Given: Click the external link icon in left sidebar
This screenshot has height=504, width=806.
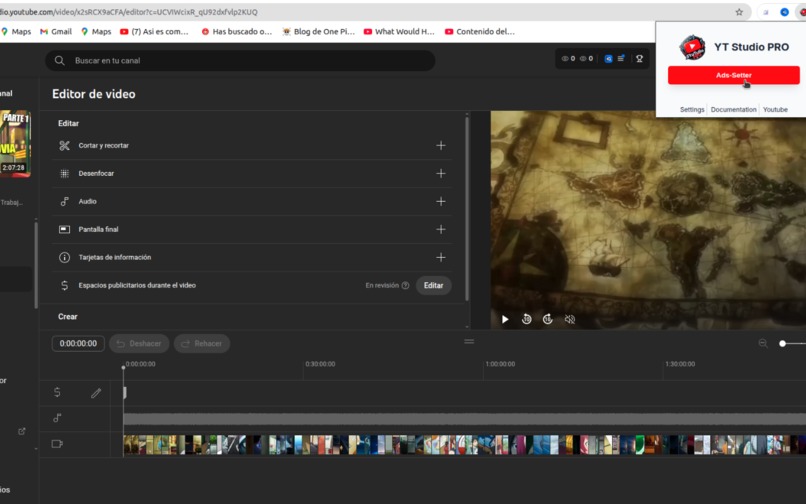Looking at the screenshot, I should coord(22,431).
